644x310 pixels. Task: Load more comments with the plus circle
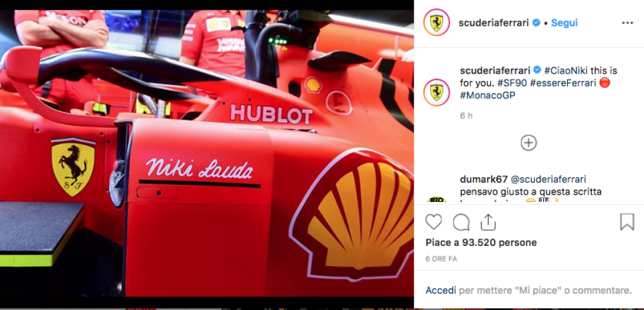[x=529, y=142]
